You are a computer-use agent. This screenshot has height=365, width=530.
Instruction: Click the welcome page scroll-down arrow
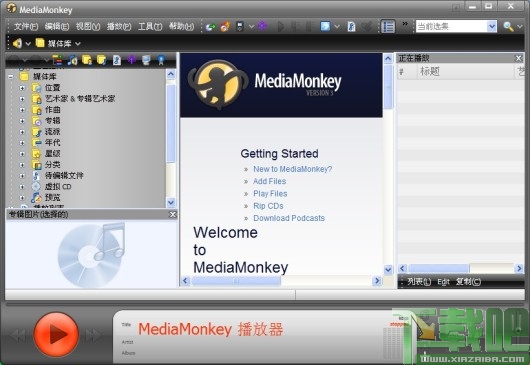[x=388, y=269]
